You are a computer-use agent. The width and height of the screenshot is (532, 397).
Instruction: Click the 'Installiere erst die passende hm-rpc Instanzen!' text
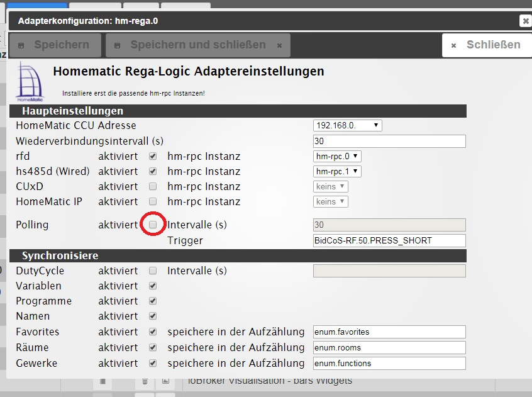click(133, 93)
